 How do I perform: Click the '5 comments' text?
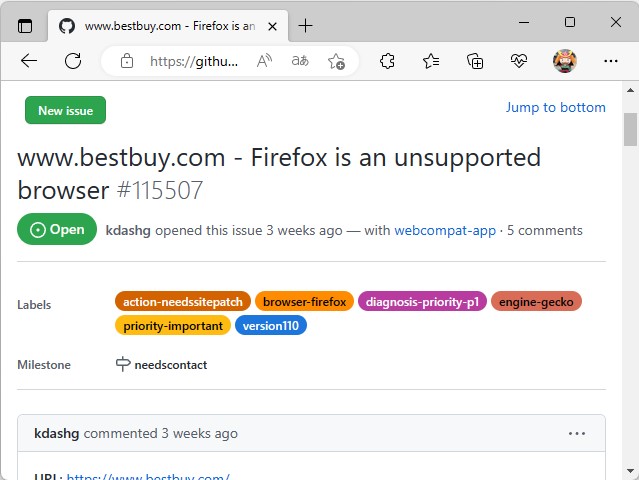pos(544,231)
